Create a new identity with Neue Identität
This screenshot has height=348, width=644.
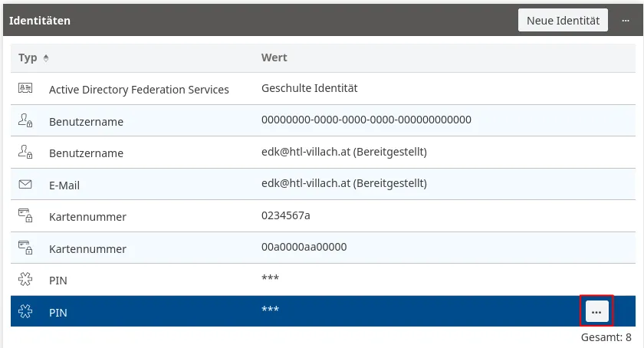point(563,21)
